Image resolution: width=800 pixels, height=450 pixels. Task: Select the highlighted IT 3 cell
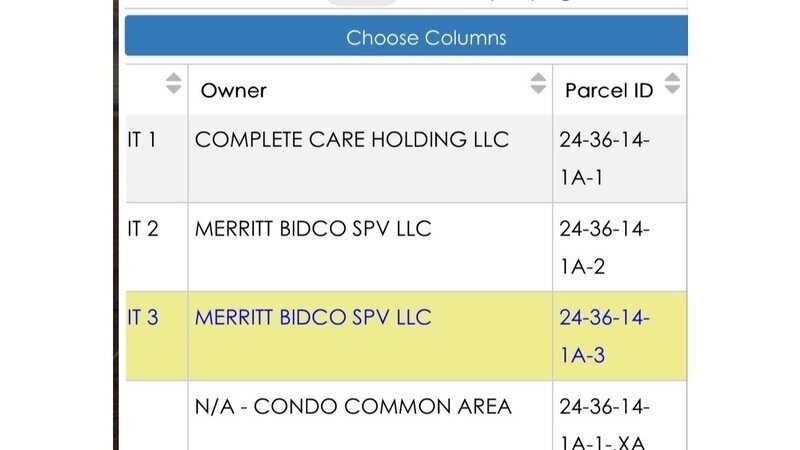click(143, 318)
